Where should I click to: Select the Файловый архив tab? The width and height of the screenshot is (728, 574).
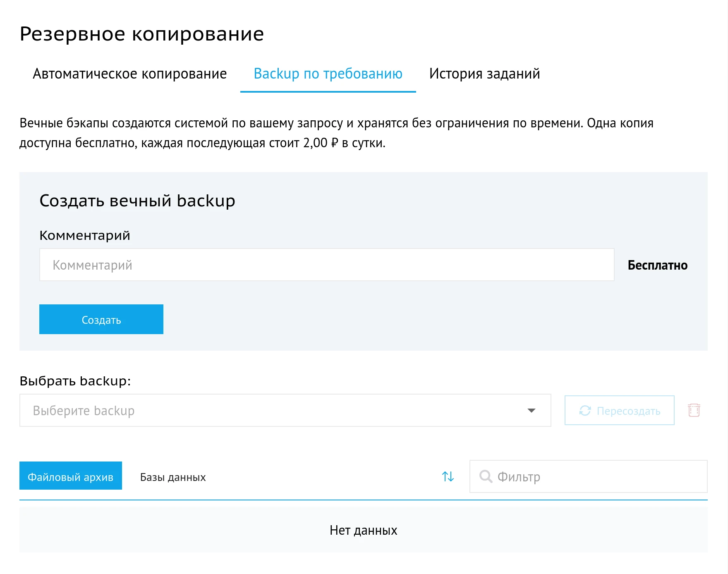click(70, 476)
